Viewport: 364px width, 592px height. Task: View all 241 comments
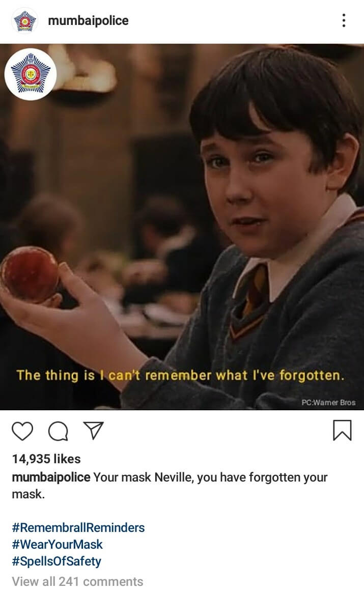tap(77, 581)
